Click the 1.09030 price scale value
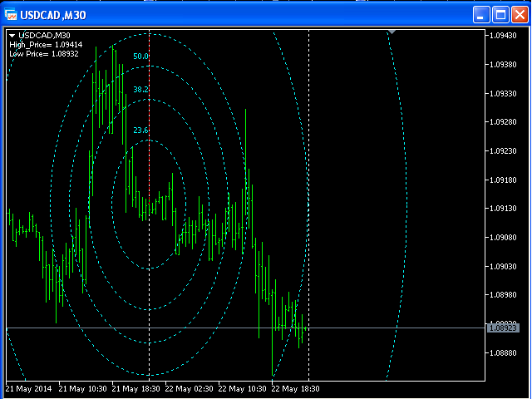532x399 pixels. (x=503, y=266)
